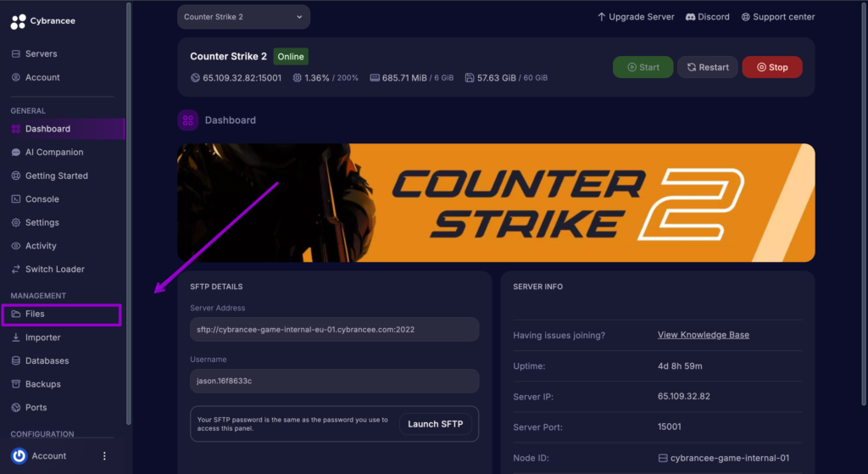Click the sidebar vertical scrollbar
Screen dimensions: 868x474
[129, 213]
